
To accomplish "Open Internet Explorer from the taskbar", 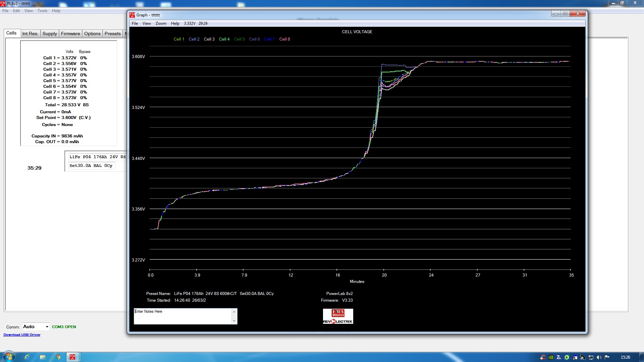I will (x=27, y=357).
